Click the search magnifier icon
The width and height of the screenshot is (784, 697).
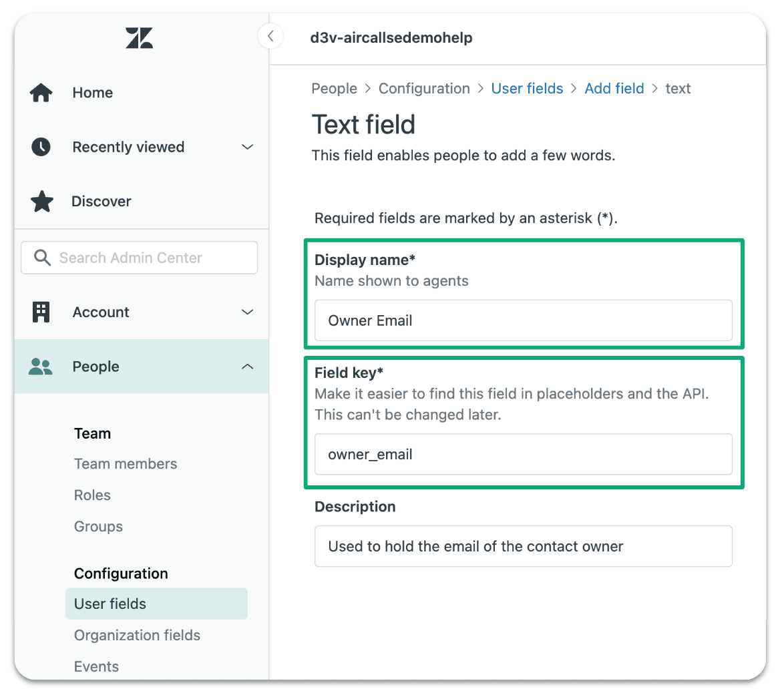pos(42,258)
